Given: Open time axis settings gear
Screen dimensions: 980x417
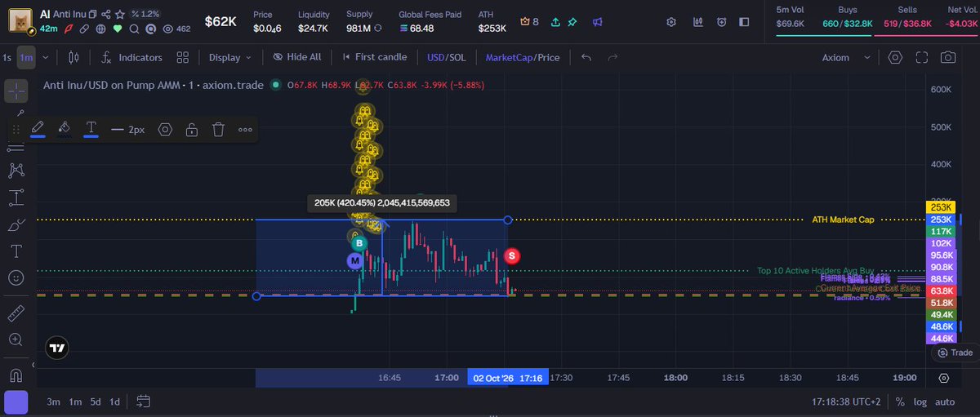Looking at the screenshot, I should pyautogui.click(x=944, y=378).
